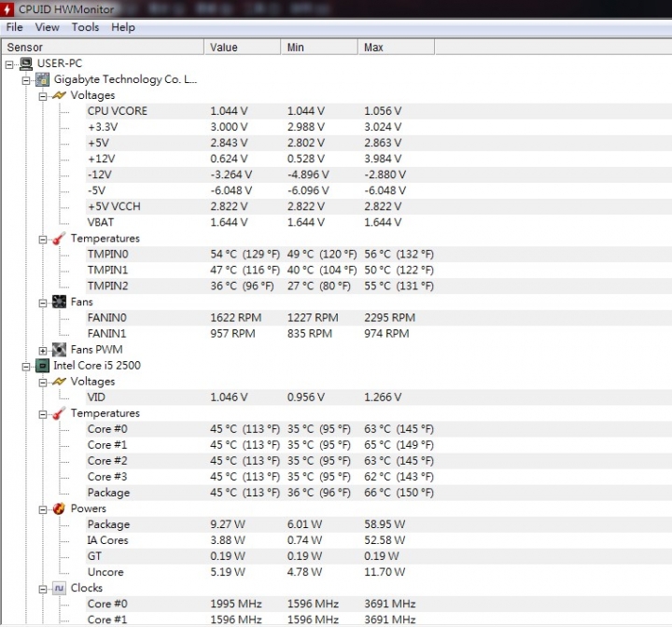672x627 pixels.
Task: Click the Min column header
Action: [x=320, y=48]
